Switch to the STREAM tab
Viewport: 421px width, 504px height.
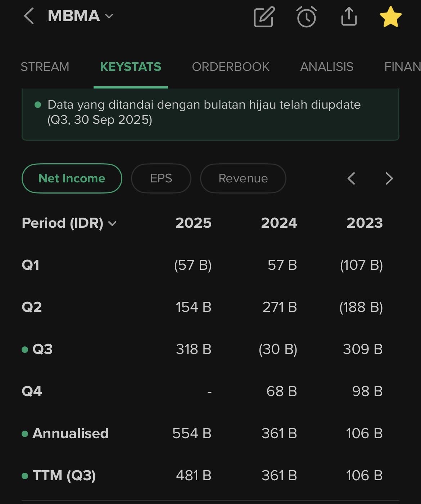tap(45, 67)
